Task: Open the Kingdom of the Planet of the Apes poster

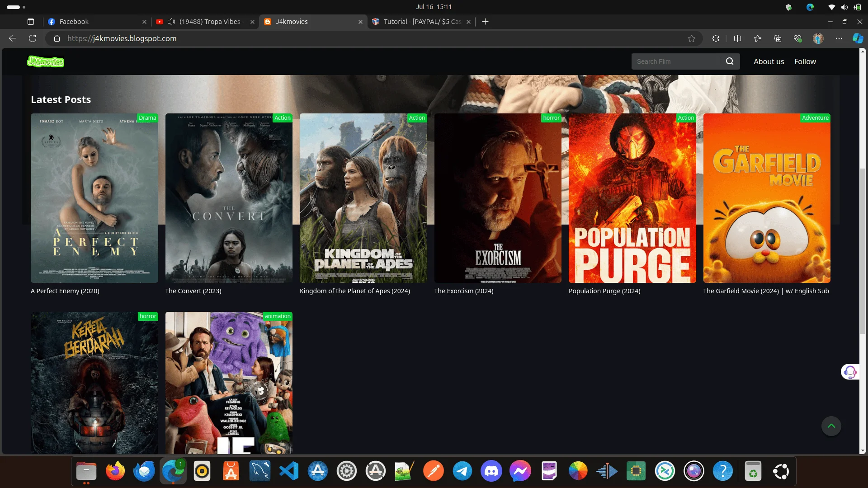Action: click(x=363, y=198)
